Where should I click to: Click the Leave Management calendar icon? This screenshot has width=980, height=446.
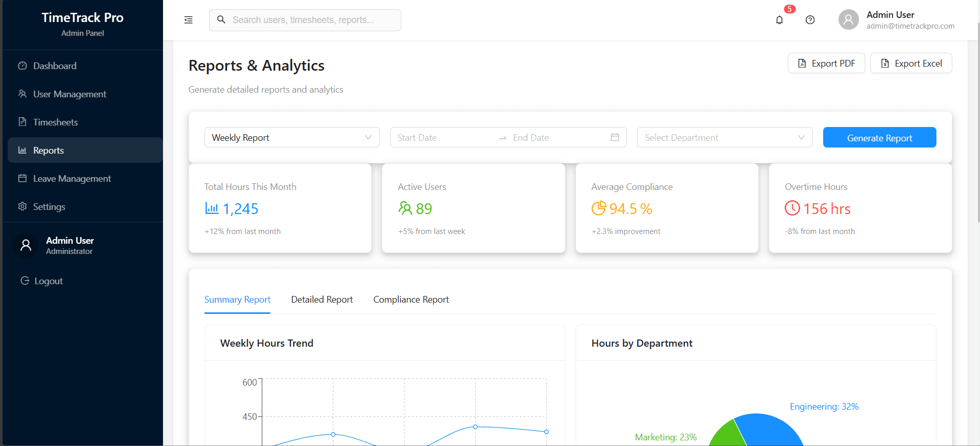coord(22,178)
